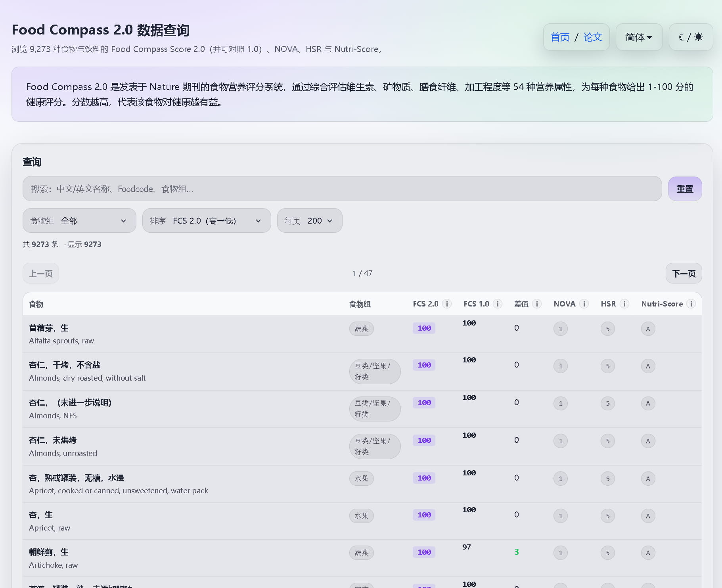Click FCS 2.0 badge in Alfalfa sprouts row
Image resolution: width=722 pixels, height=588 pixels.
[424, 328]
